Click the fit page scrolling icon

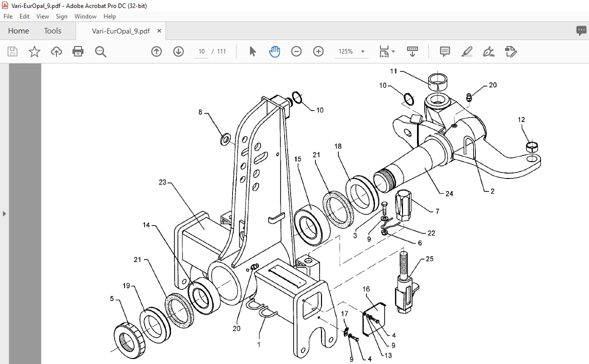(384, 51)
